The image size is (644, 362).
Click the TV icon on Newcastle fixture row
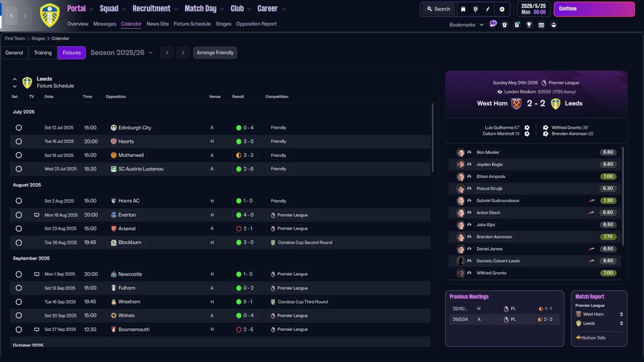[36, 275]
